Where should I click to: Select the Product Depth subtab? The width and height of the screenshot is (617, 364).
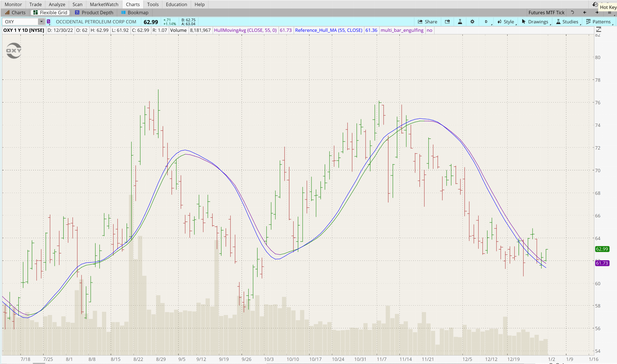click(x=94, y=13)
